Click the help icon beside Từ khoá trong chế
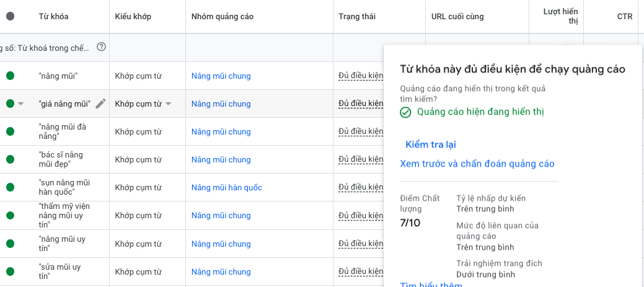This screenshot has width=644, height=287. coord(102,47)
